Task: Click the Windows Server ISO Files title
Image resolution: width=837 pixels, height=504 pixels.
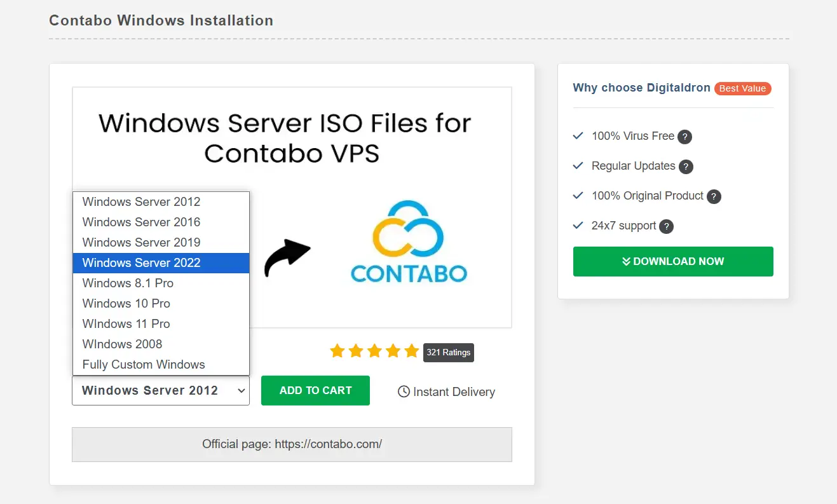Action: pos(285,137)
